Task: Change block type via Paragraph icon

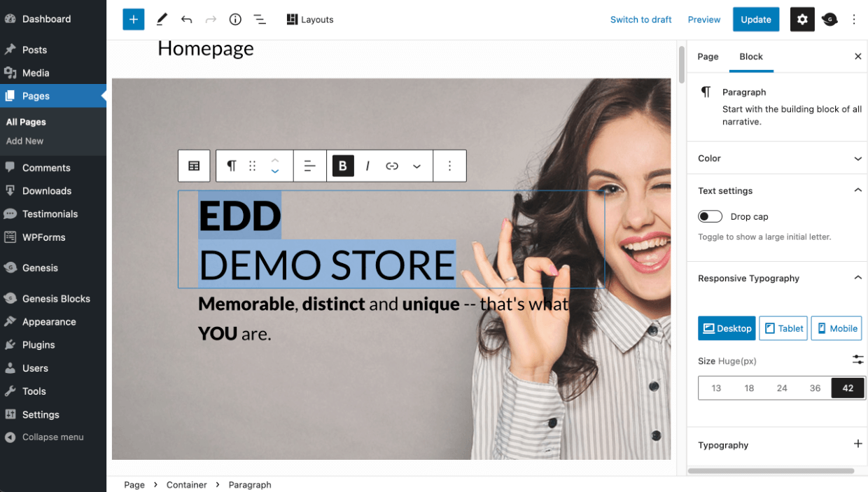Action: 232,166
